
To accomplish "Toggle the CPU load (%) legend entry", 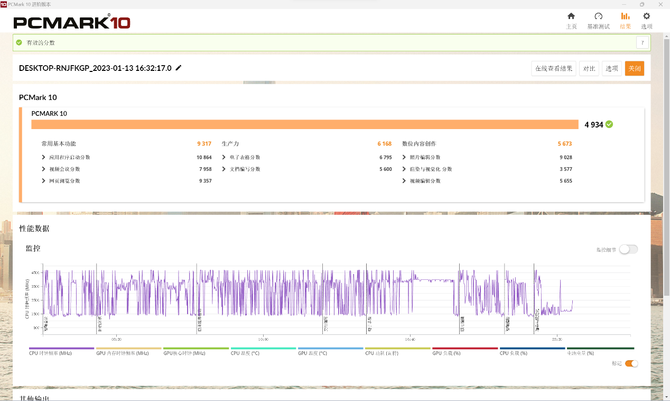I will [x=532, y=351].
